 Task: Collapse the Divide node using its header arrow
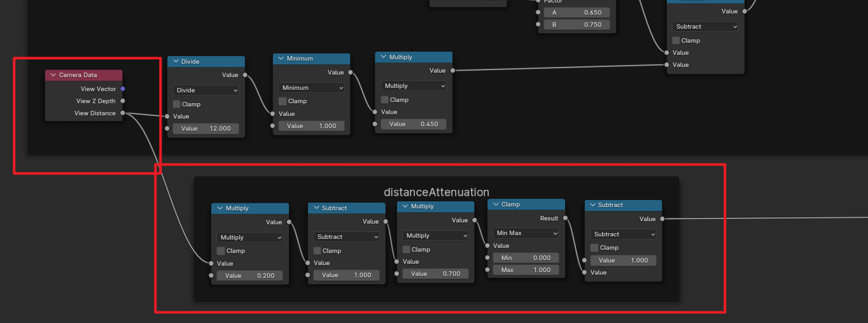pyautogui.click(x=175, y=62)
